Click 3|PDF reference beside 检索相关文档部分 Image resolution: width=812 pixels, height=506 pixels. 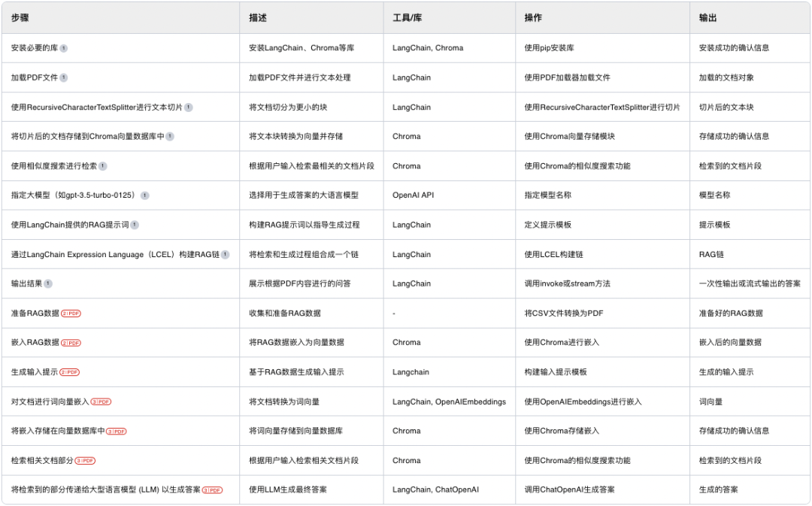(85, 461)
